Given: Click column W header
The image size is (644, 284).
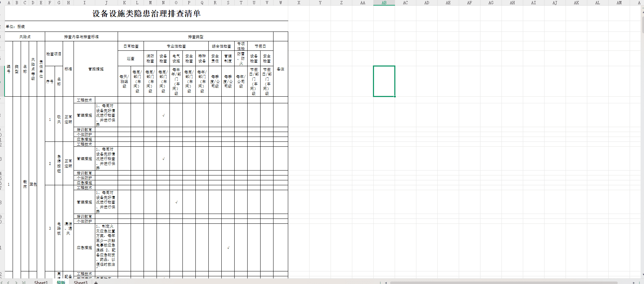Looking at the screenshot, I should coord(281,3).
